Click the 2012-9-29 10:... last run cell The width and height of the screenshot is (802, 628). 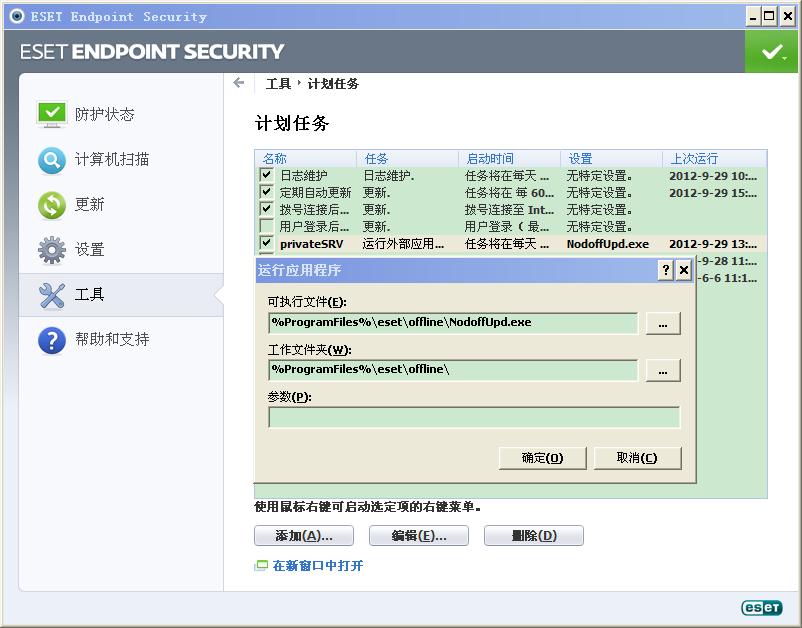tap(713, 176)
